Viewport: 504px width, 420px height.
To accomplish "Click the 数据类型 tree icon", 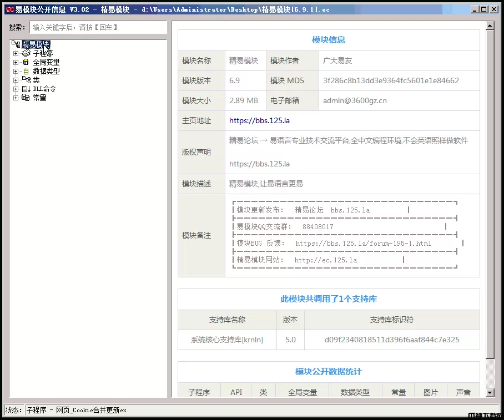I will click(26, 72).
